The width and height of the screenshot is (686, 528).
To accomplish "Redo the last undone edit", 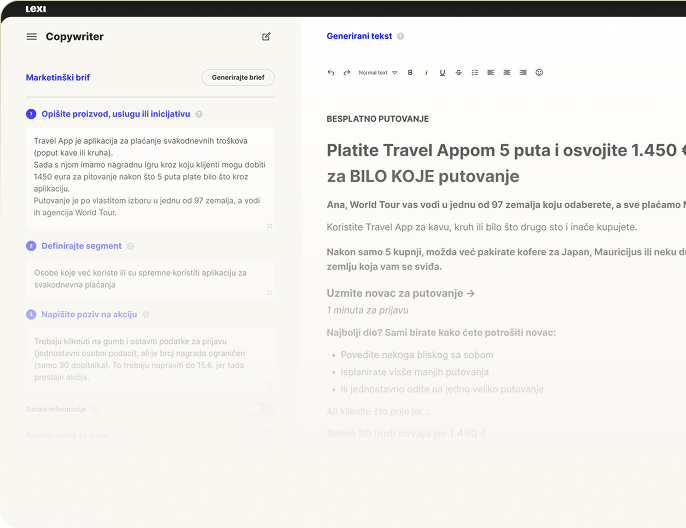I will coord(347,73).
